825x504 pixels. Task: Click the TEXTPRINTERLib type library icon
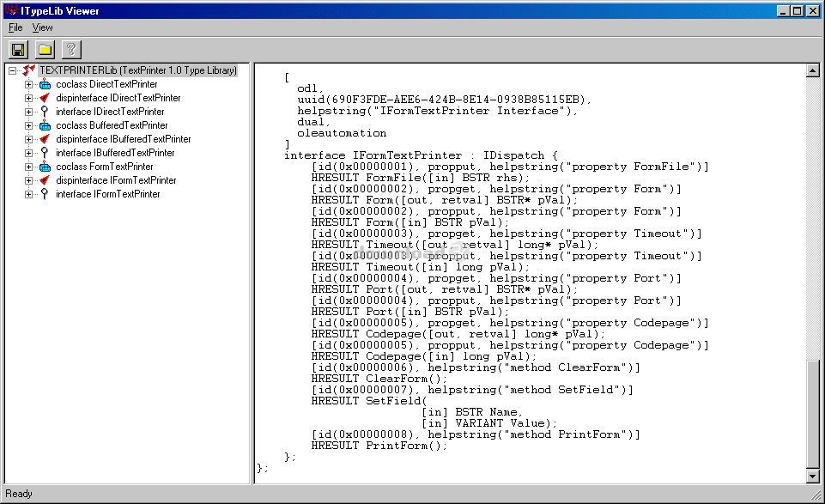point(29,70)
